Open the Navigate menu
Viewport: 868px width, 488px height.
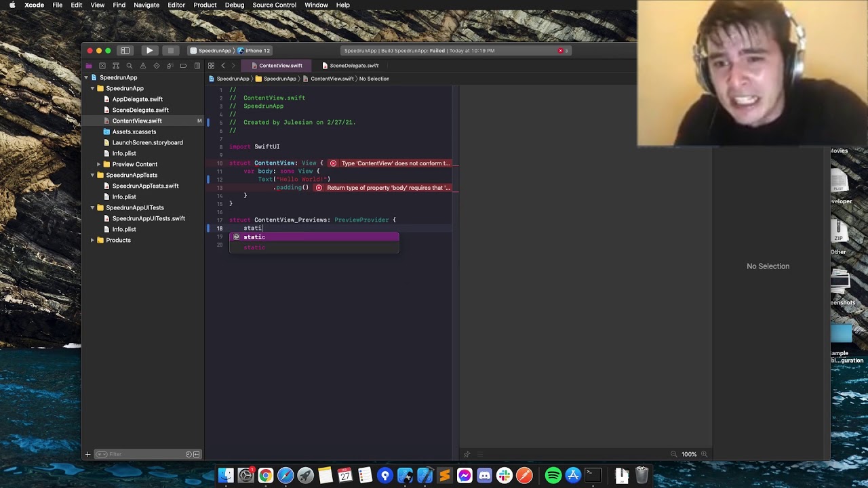click(x=146, y=5)
